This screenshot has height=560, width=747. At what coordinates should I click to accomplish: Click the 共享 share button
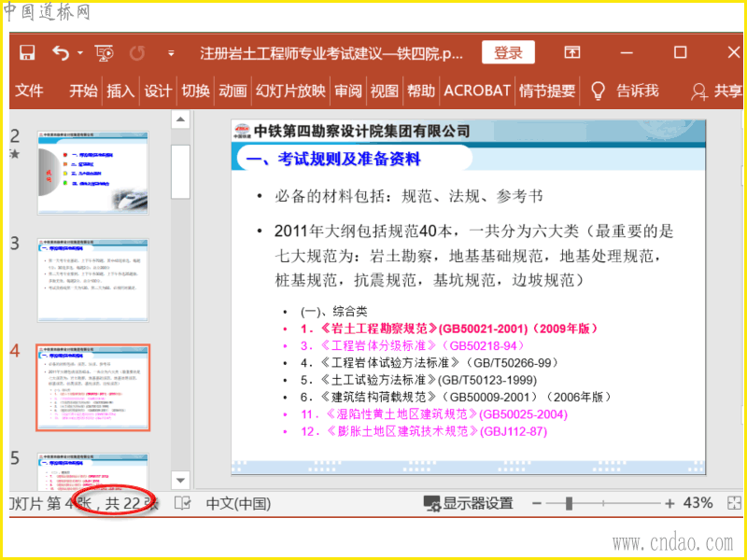[x=717, y=91]
